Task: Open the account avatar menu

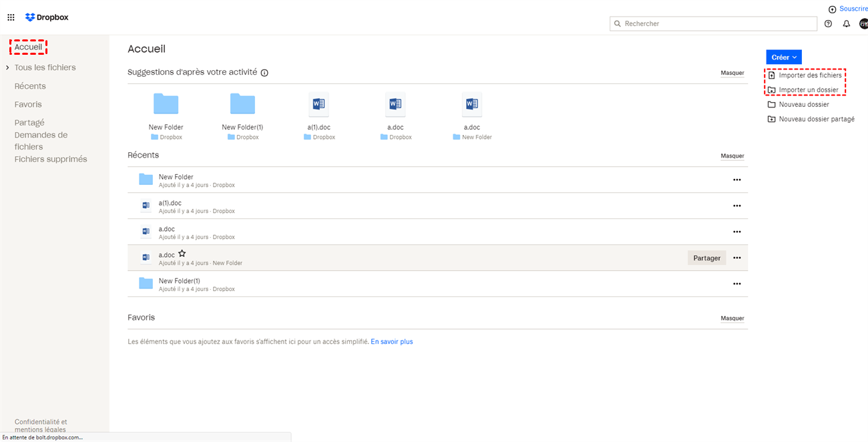Action: (863, 24)
